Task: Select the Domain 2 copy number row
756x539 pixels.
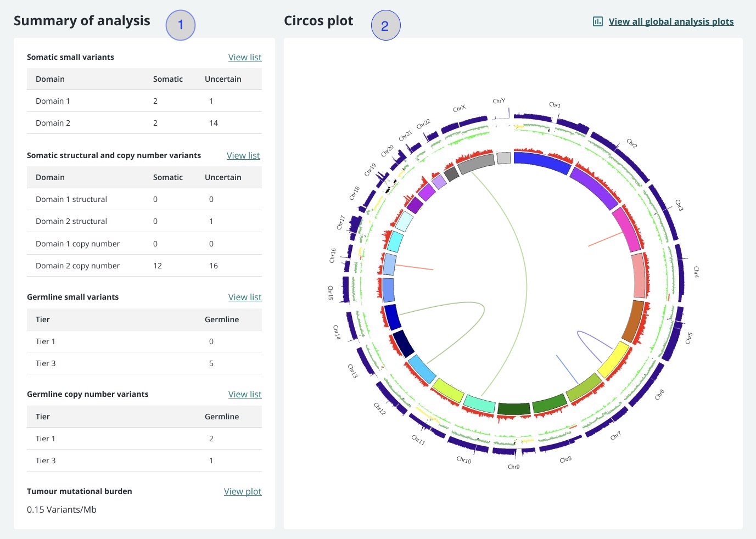Action: pos(144,266)
